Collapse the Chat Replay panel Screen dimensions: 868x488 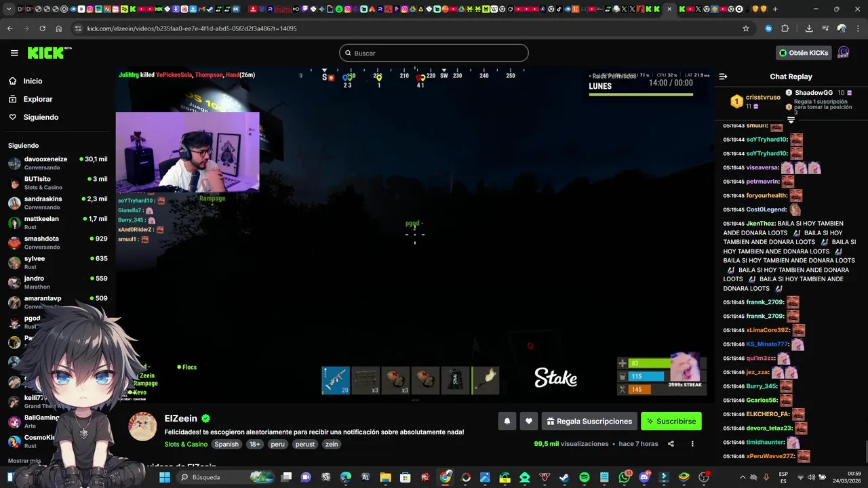pyautogui.click(x=723, y=77)
